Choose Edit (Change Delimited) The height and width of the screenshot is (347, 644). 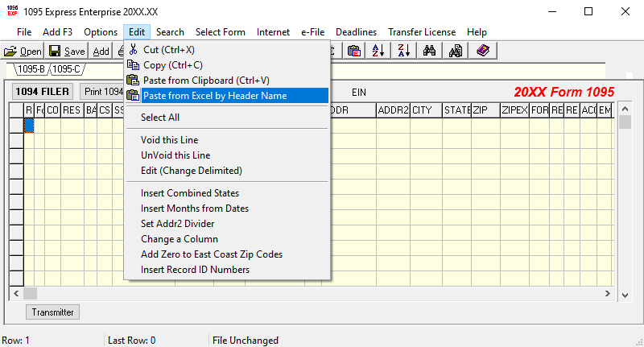227,171
